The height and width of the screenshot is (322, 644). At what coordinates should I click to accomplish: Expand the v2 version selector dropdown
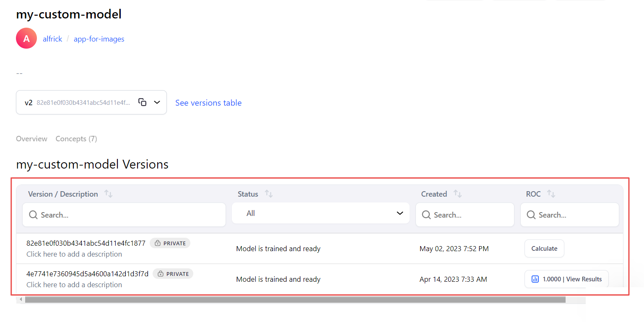(x=157, y=102)
